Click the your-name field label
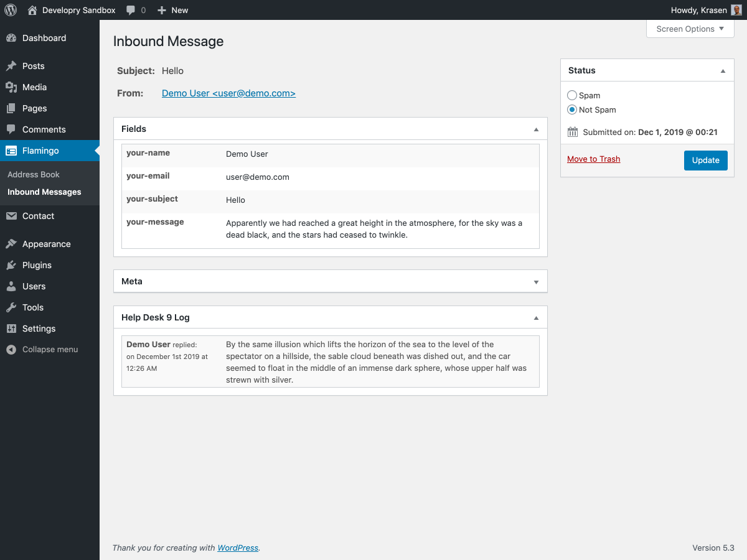The image size is (747, 560). [148, 152]
